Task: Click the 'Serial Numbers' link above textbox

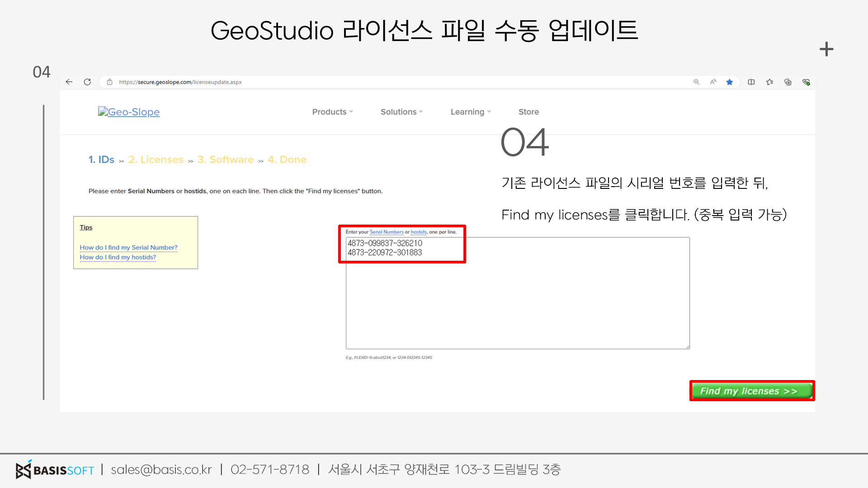Action: 387,232
